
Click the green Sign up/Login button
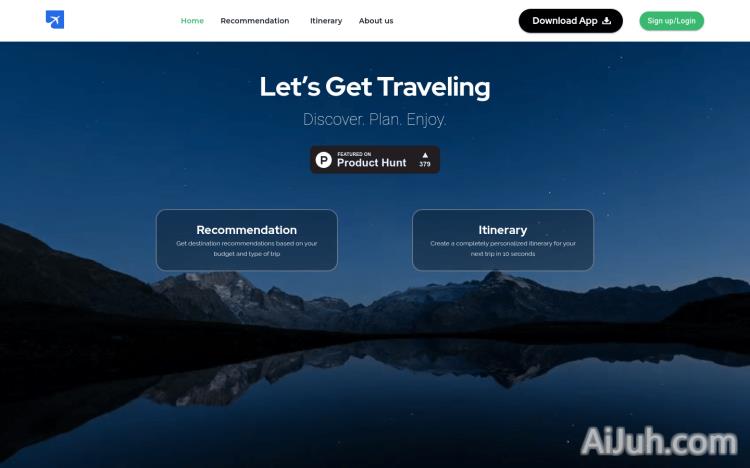pyautogui.click(x=672, y=21)
